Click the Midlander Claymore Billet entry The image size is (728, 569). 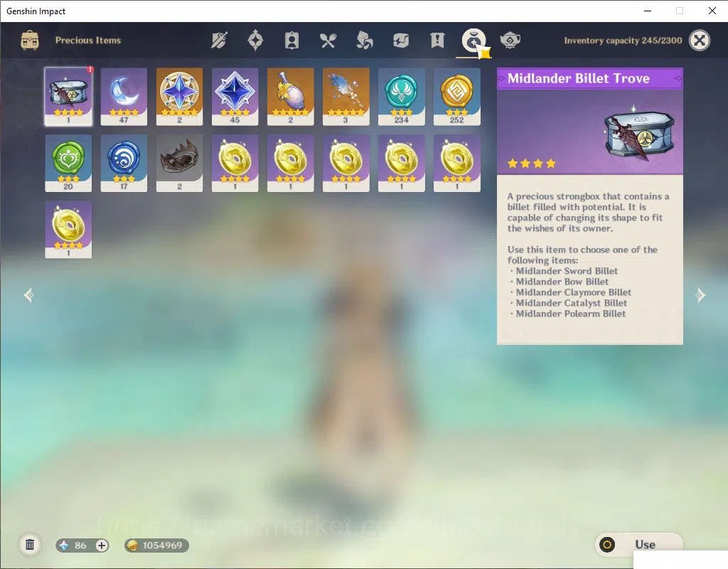(574, 292)
